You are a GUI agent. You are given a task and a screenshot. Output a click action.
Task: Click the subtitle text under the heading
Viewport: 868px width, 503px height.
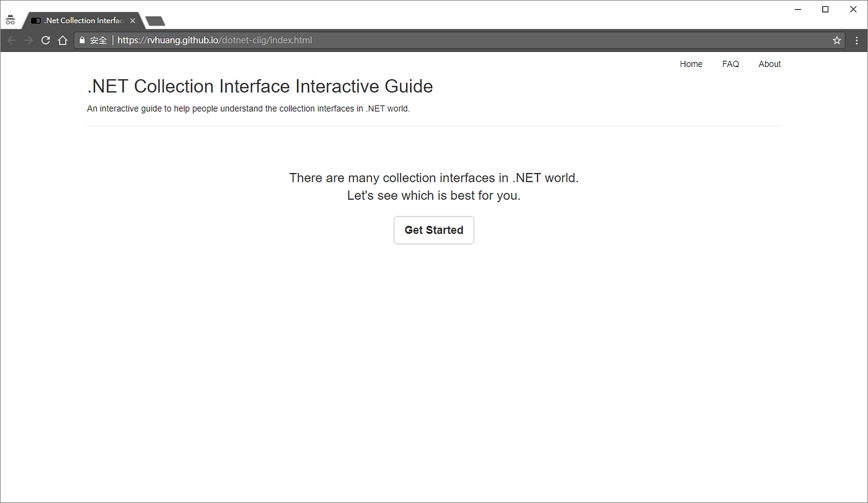pos(248,109)
